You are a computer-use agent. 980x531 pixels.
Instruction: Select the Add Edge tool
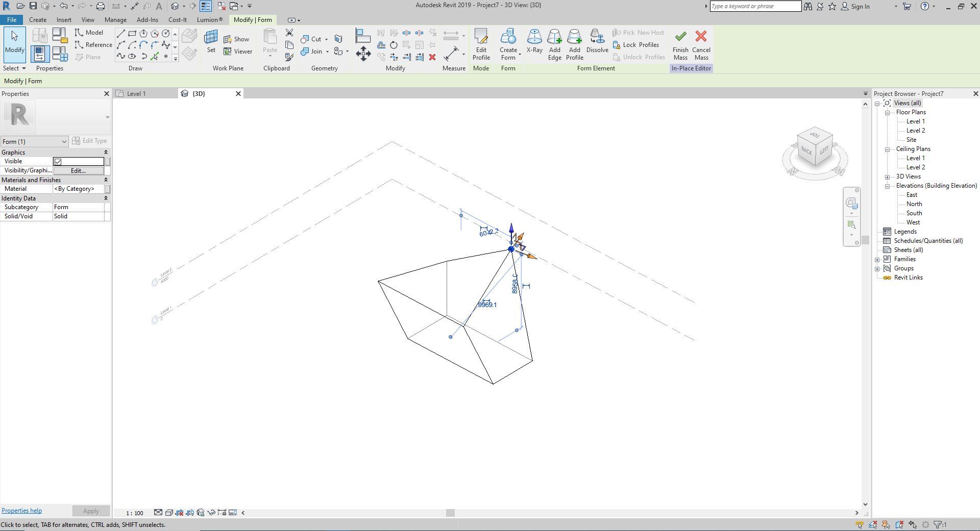point(554,44)
